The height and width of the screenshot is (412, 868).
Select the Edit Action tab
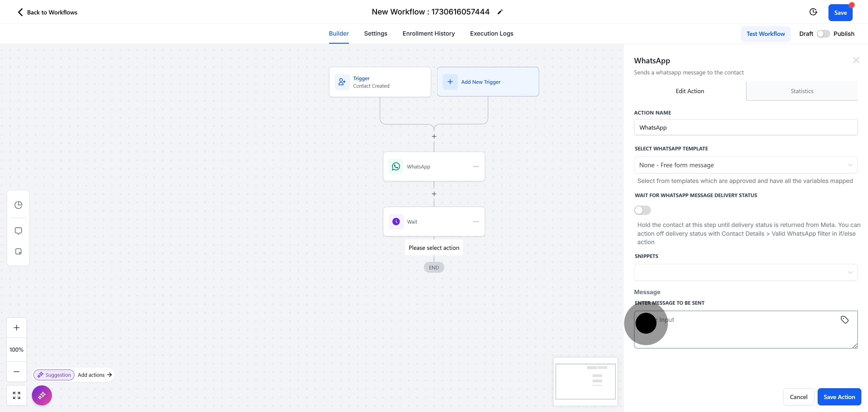690,91
